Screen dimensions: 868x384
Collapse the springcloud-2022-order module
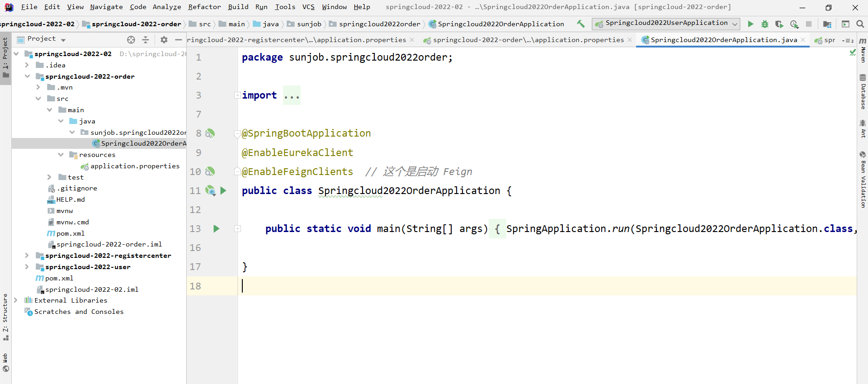[x=27, y=76]
